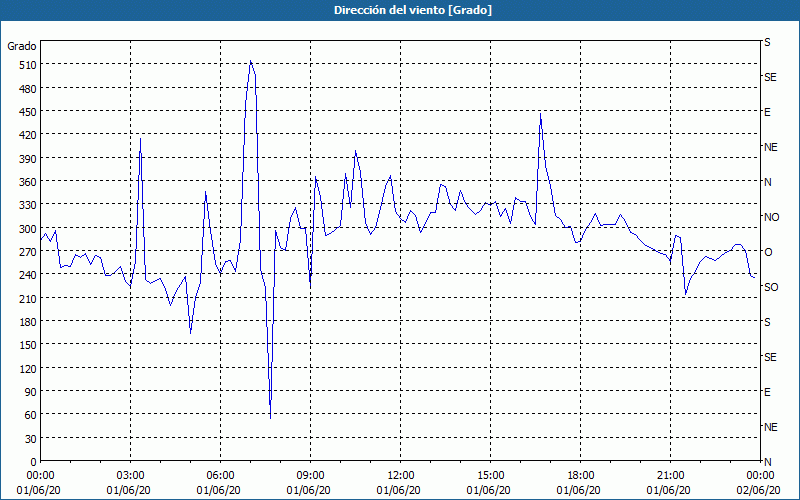This screenshot has width=800, height=500.
Task: Click the 01/06/20 date under 18:00
Action: tap(579, 490)
